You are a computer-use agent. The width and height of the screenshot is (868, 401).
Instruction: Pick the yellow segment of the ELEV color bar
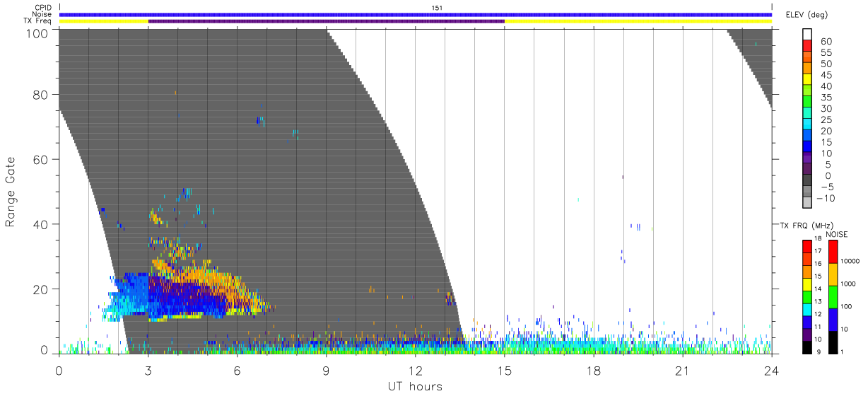click(807, 81)
